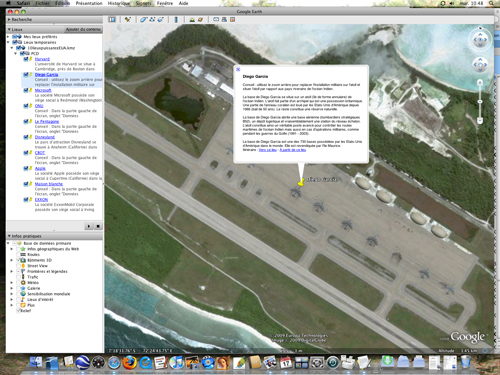Select the Ruler toolbar icon
Image resolution: width=500 pixels, height=375 pixels.
point(176,20)
